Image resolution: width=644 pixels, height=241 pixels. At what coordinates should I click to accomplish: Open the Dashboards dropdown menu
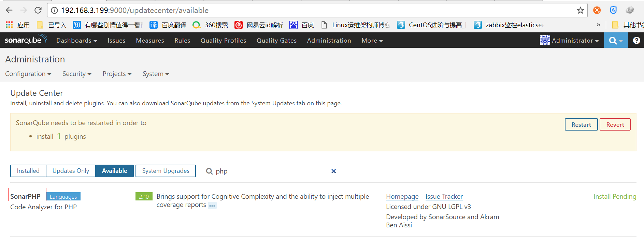(76, 41)
